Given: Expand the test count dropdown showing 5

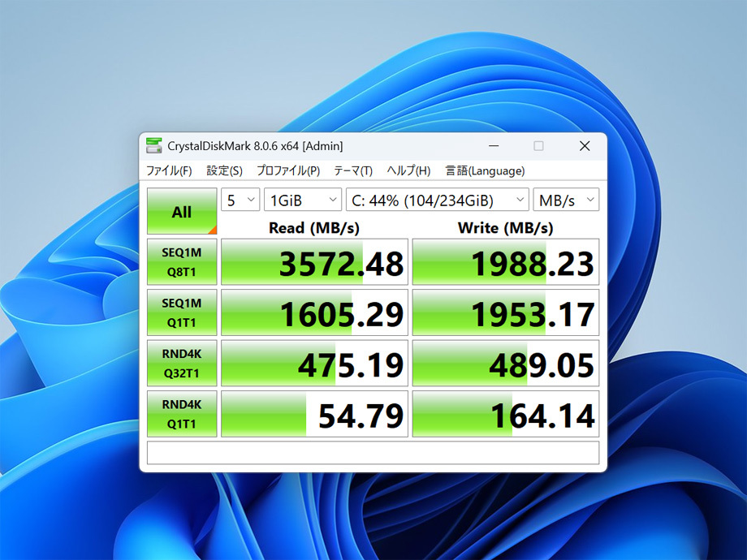Looking at the screenshot, I should pos(240,200).
